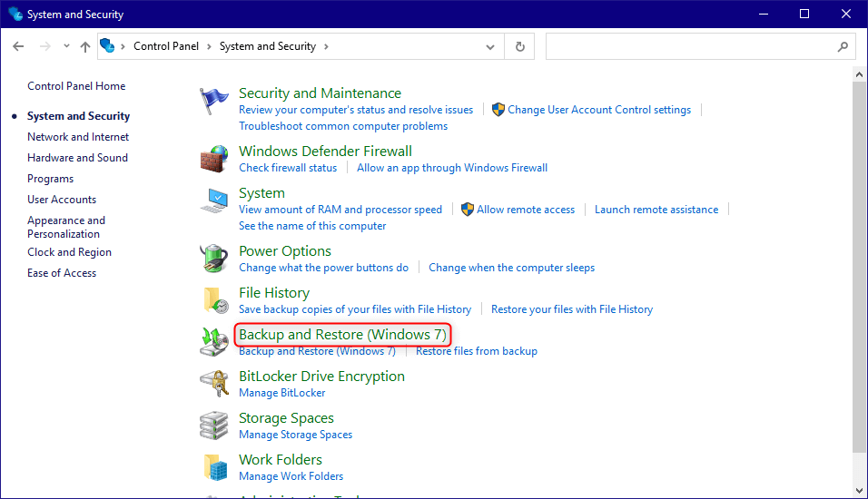Click Troubleshoot common computer problems

[x=343, y=126]
